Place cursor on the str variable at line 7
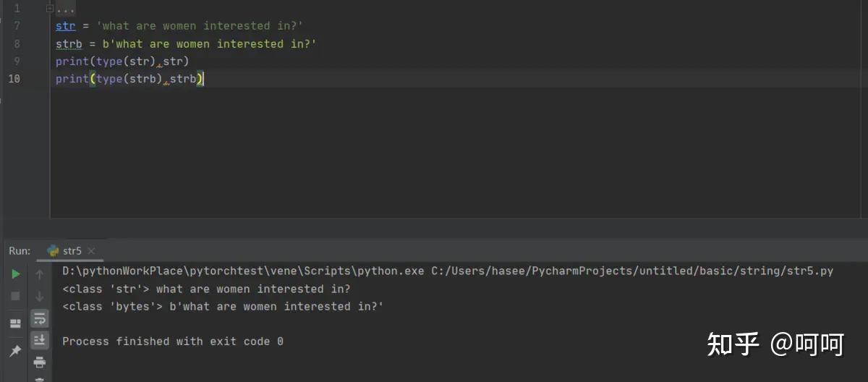The height and width of the screenshot is (382, 868). [x=65, y=26]
